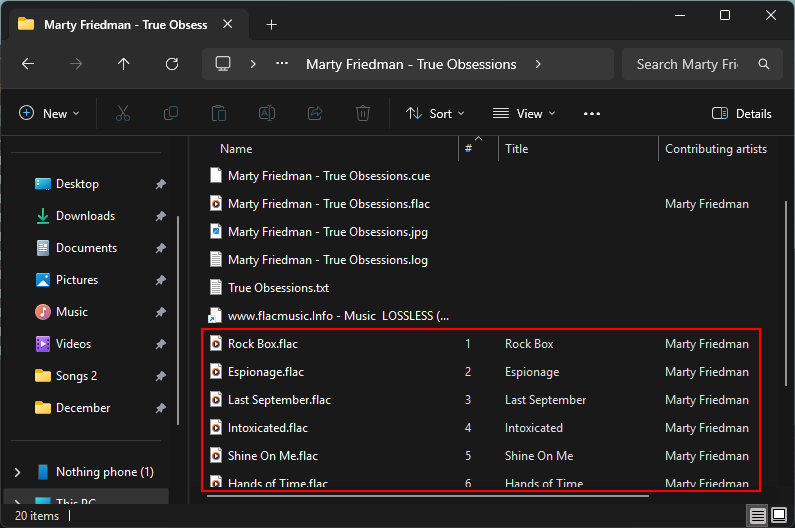The image size is (795, 528).
Task: Select the Espionage.flac file
Action: [x=264, y=372]
